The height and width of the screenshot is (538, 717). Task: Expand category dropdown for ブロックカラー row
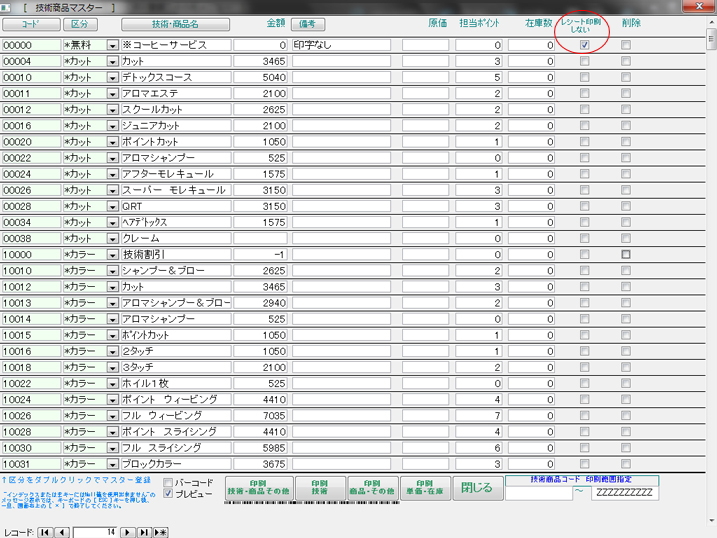pyautogui.click(x=112, y=464)
